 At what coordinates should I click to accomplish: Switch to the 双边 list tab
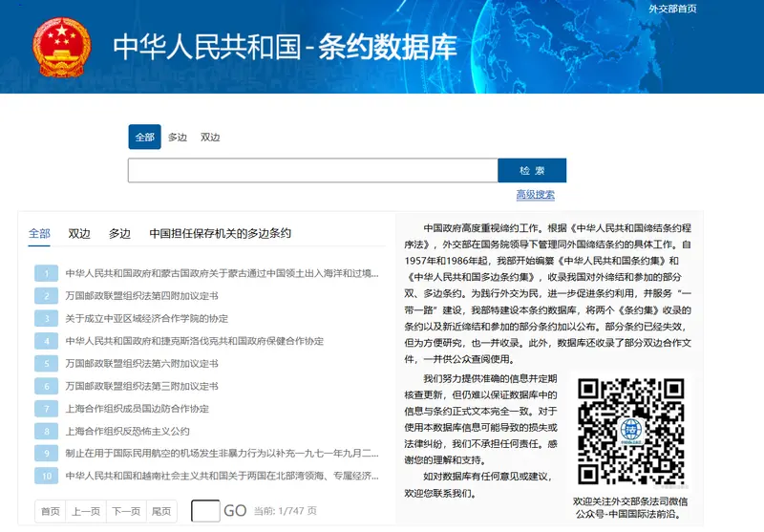(x=79, y=233)
